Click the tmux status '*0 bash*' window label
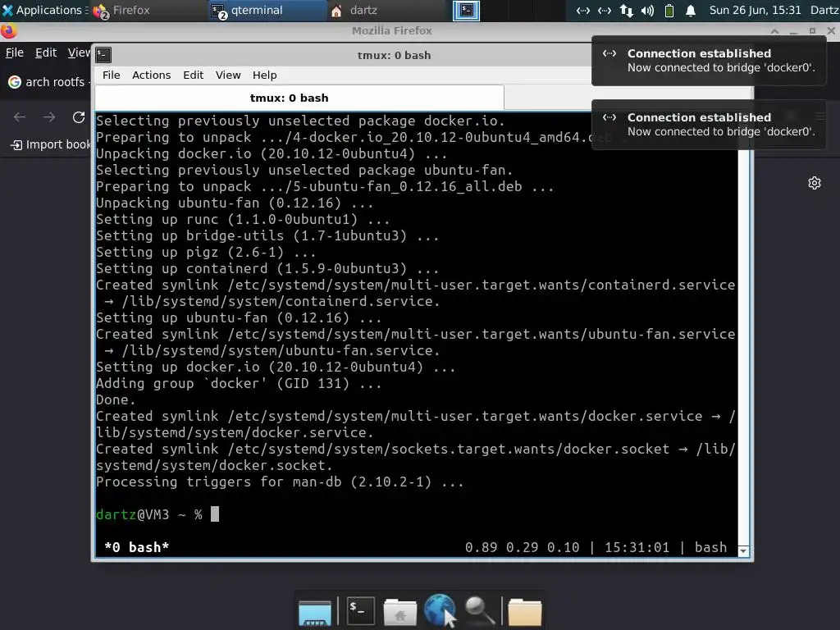Viewport: 840px width, 630px height. (137, 547)
